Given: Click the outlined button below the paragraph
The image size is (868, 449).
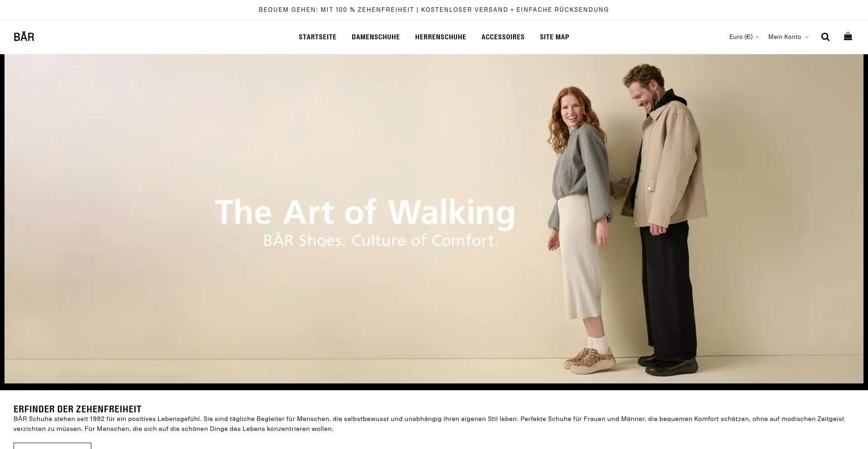Looking at the screenshot, I should point(52,446).
